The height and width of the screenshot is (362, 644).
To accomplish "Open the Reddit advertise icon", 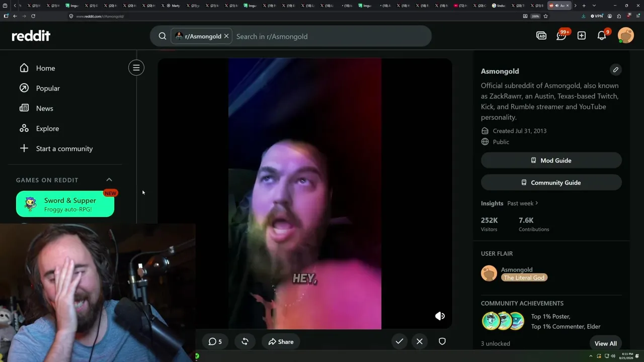I will coord(541,36).
